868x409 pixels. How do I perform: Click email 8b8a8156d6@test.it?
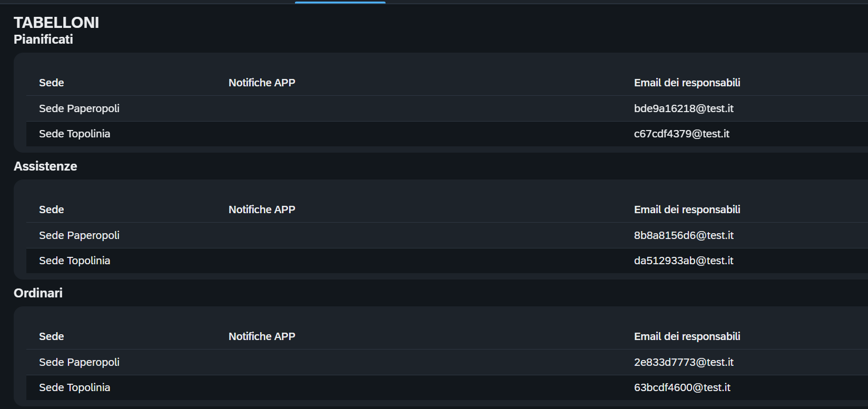point(683,235)
